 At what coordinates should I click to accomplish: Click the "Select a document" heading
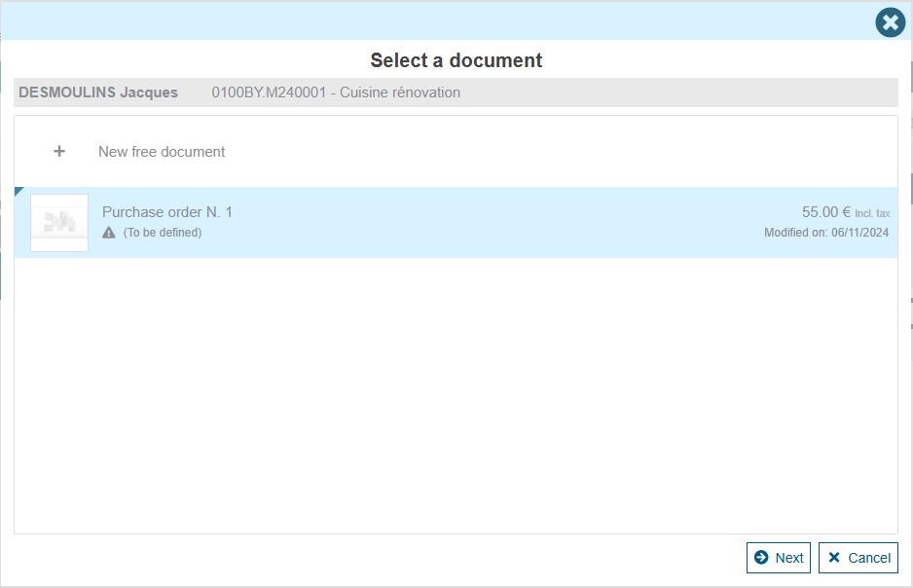456,60
